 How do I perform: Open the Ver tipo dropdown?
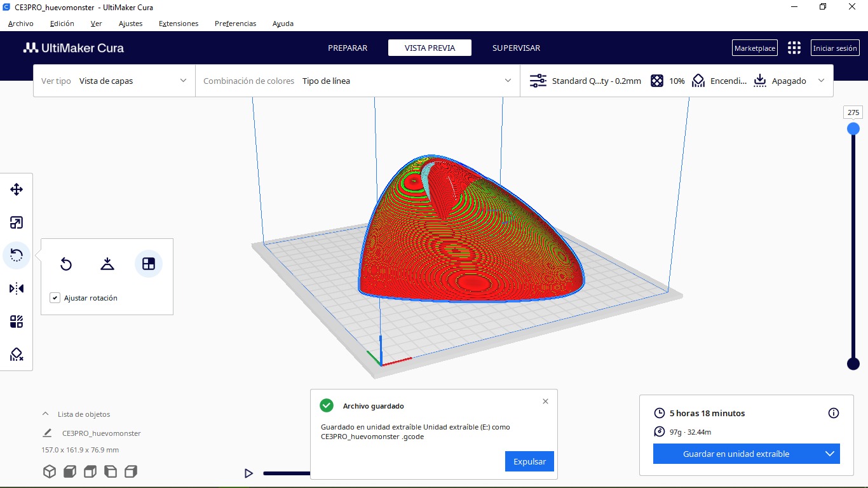(x=114, y=81)
